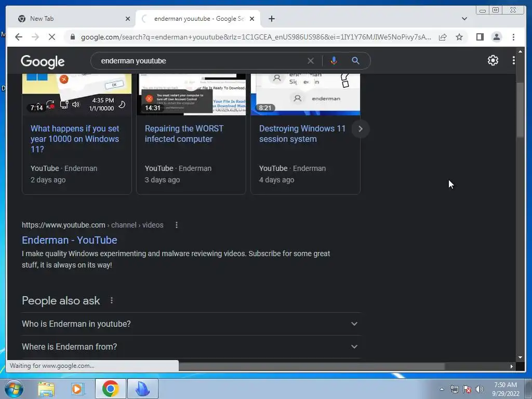Click the Chrome address bar URL
Viewport: 532px width, 399px height.
256,37
